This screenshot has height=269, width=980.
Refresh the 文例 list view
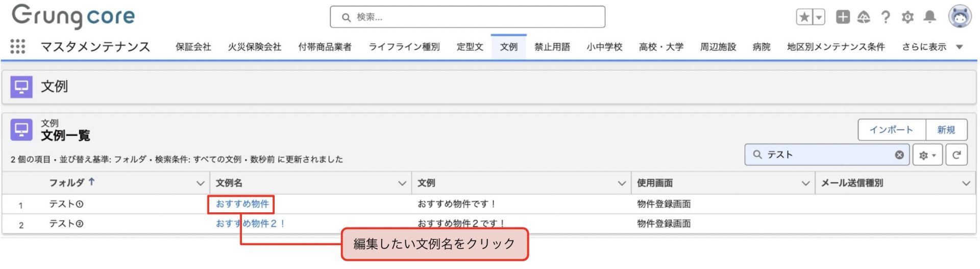pos(957,155)
